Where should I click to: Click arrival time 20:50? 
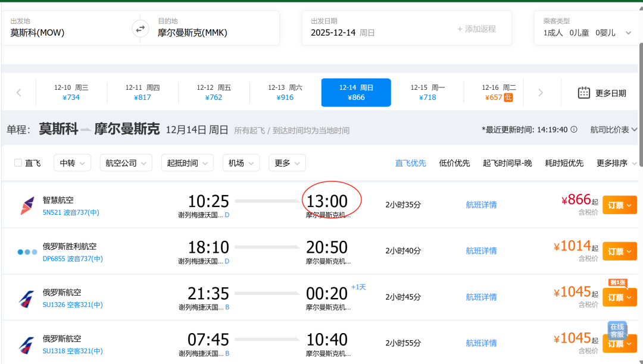327,247
